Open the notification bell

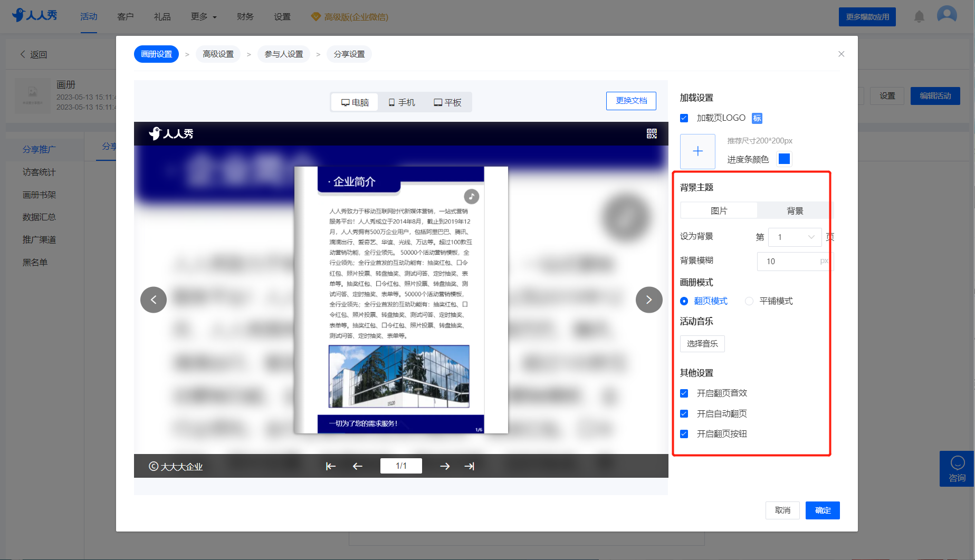[x=919, y=17]
